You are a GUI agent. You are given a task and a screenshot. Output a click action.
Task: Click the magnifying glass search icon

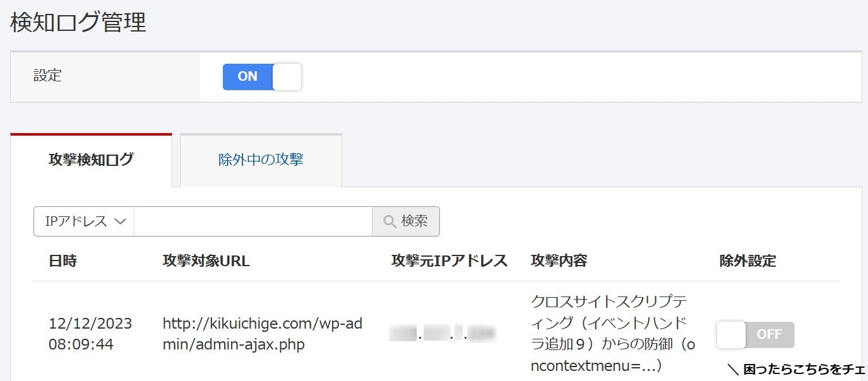pos(391,221)
